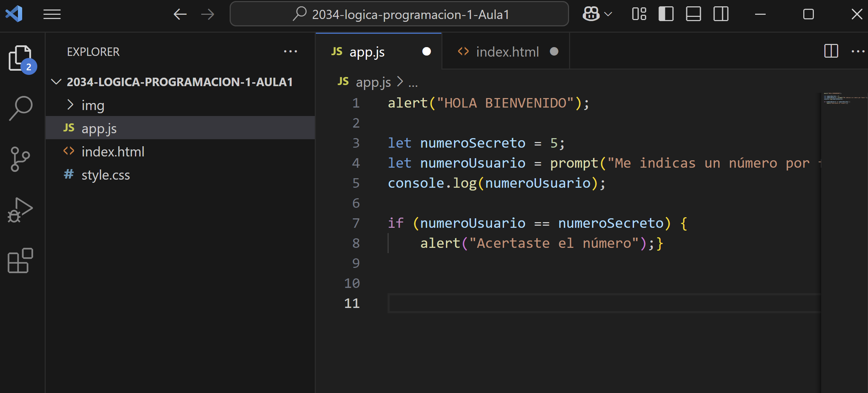Click the CSS hash icon beside style.css

click(x=69, y=174)
